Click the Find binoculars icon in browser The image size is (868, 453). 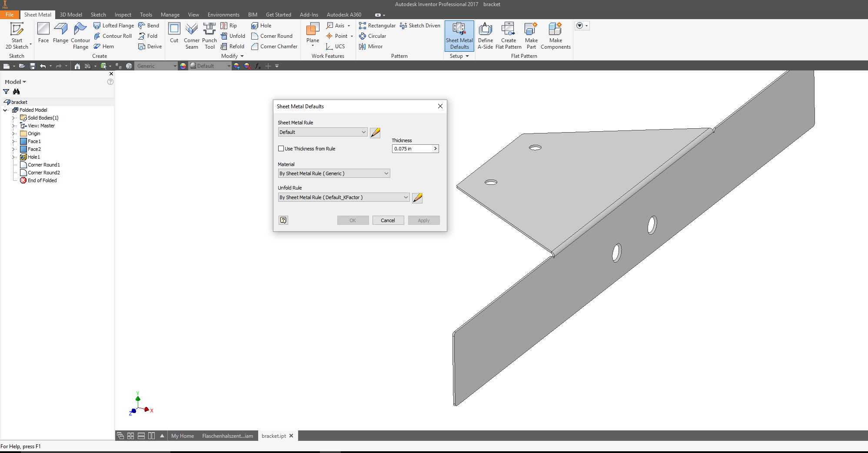tap(16, 92)
